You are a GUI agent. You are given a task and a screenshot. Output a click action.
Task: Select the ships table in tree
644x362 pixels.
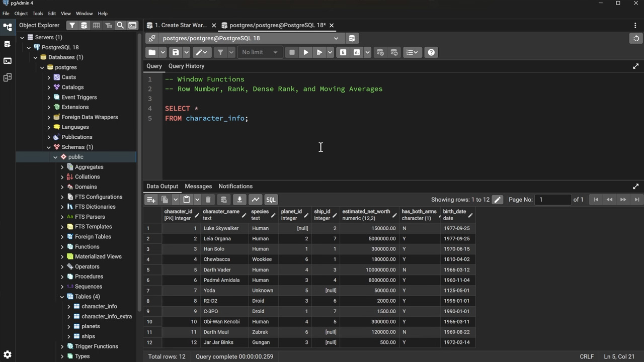coord(88,336)
